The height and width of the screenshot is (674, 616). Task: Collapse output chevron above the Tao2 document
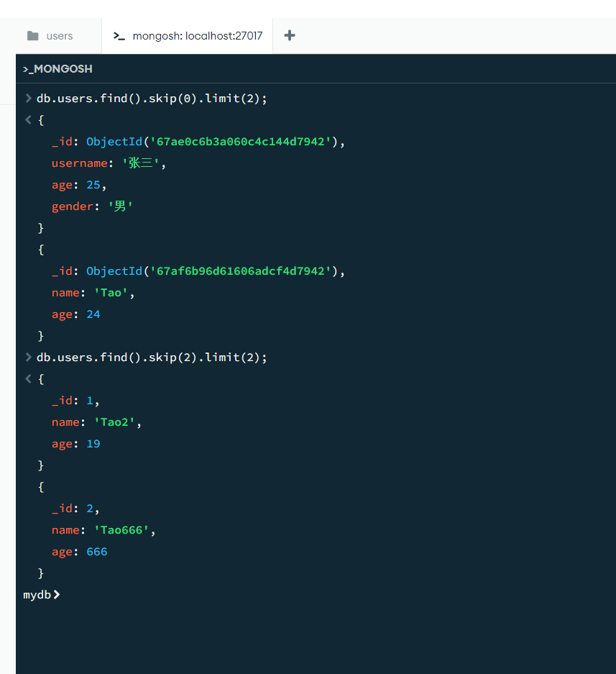(x=28, y=379)
